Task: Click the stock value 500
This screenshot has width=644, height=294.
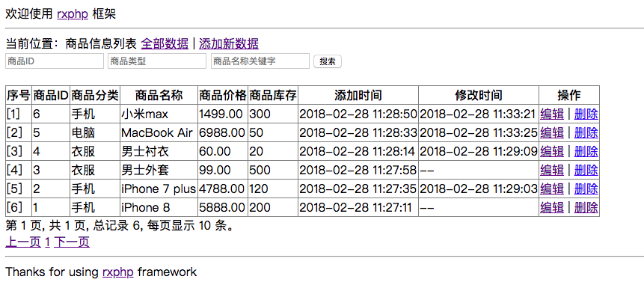Action: click(x=273, y=170)
